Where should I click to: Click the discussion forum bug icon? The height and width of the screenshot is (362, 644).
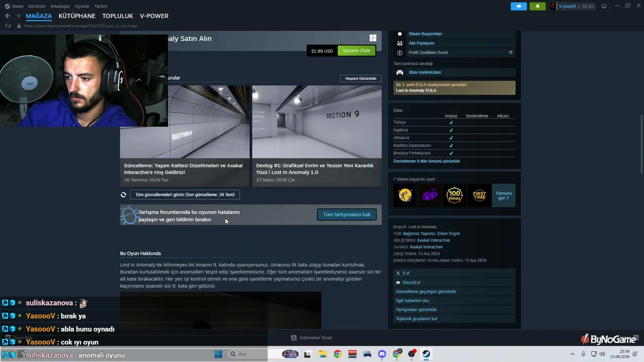[x=129, y=215]
